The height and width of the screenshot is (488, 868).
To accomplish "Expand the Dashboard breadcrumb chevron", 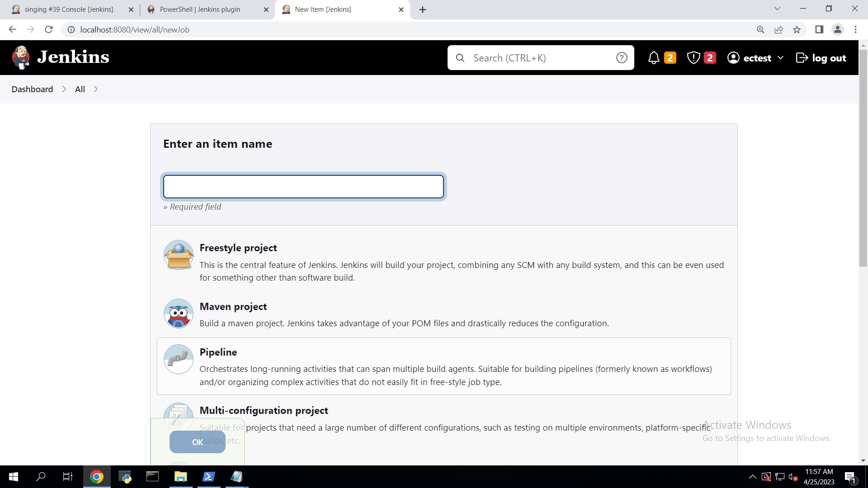I will (x=64, y=89).
